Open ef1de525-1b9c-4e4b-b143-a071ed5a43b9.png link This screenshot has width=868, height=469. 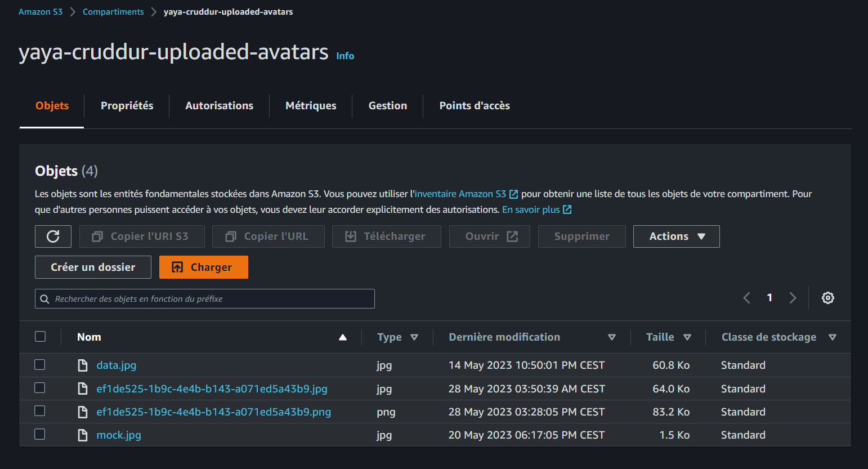(213, 412)
